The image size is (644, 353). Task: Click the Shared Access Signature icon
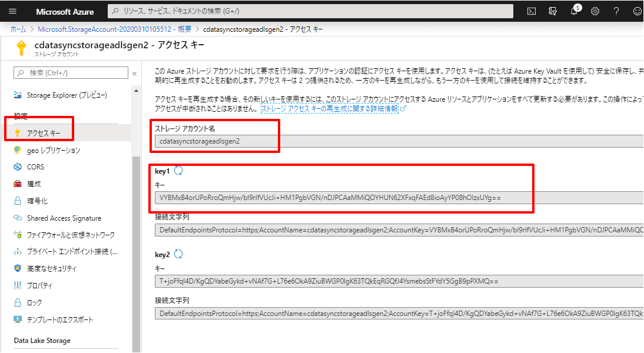[x=18, y=218]
